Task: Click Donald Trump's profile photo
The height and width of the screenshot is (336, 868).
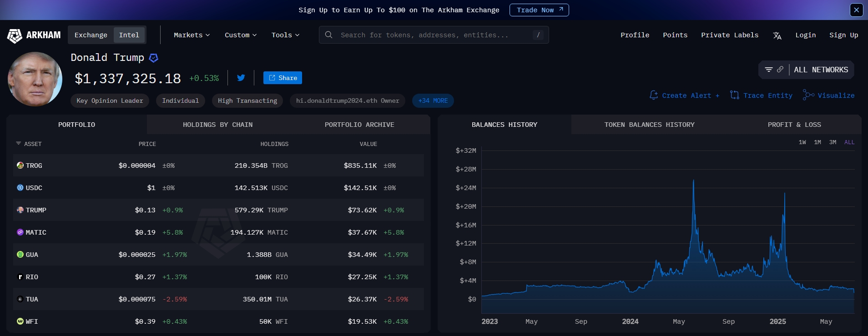Action: (35, 79)
